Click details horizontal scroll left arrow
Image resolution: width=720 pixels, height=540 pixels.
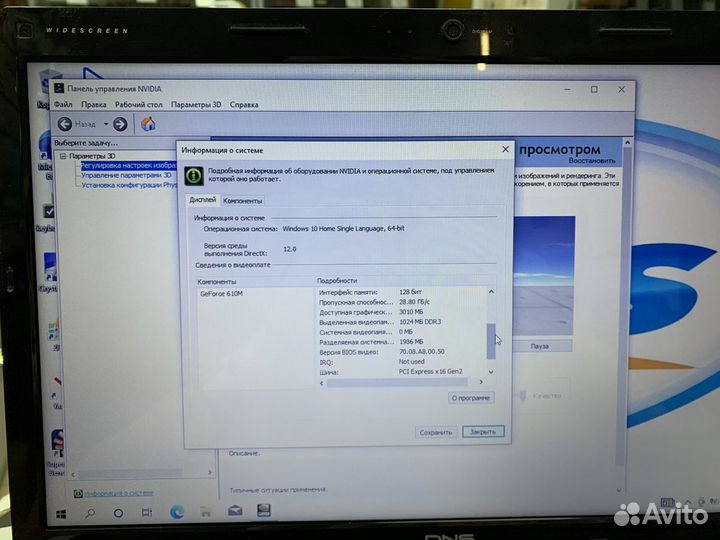(x=321, y=382)
